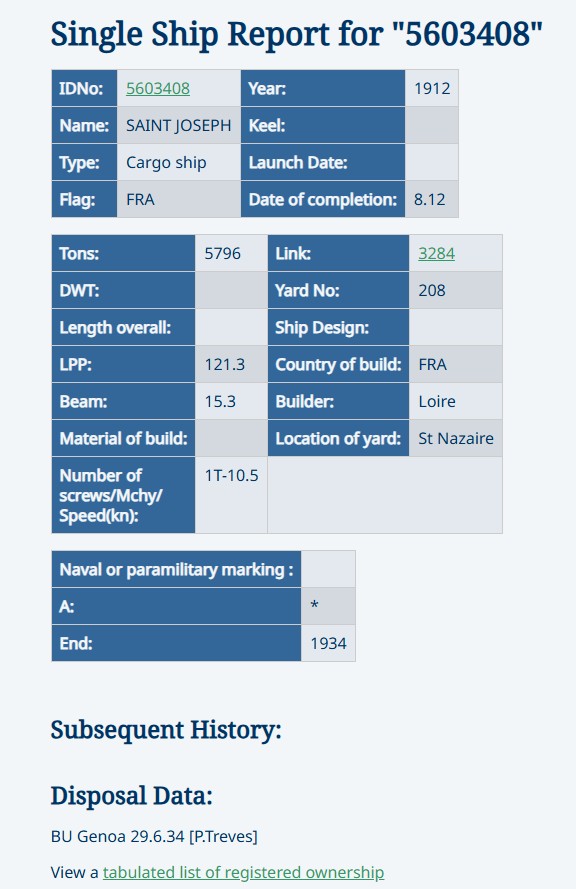Select the Builder value Loire

coord(455,401)
